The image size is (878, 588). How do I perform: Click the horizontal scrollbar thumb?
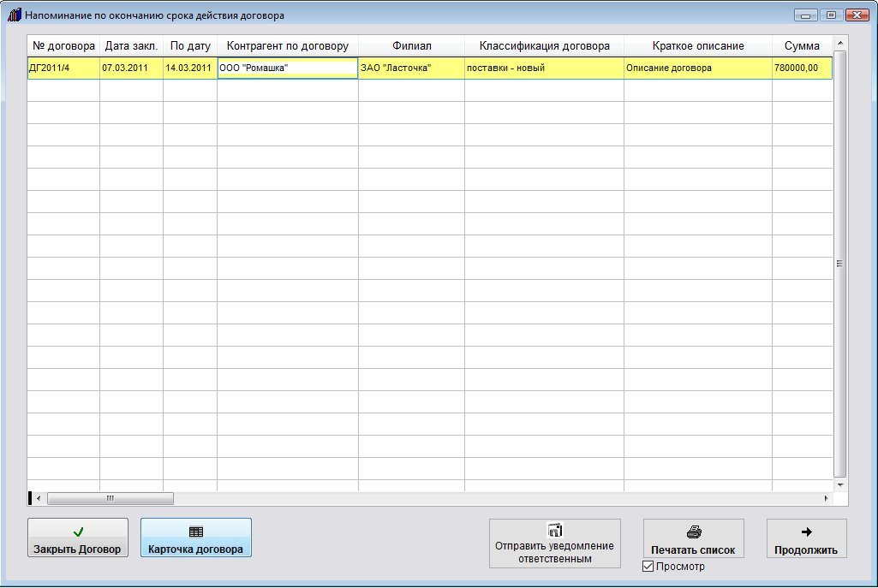click(110, 498)
